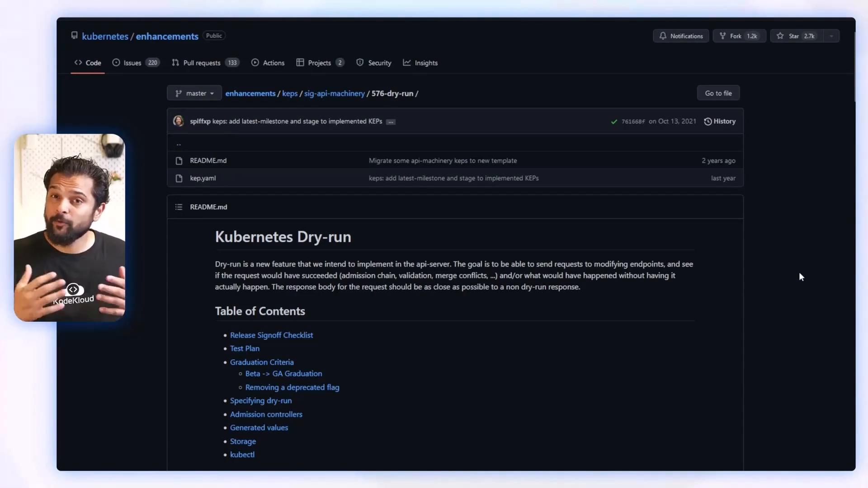Jump to the kubectl section
The image size is (868, 488).
[x=242, y=455]
